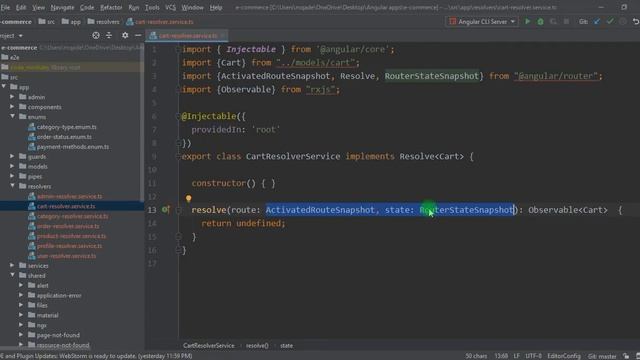Click the revert changes arrow icon
This screenshot has width=640, height=360.
(x=636, y=22)
